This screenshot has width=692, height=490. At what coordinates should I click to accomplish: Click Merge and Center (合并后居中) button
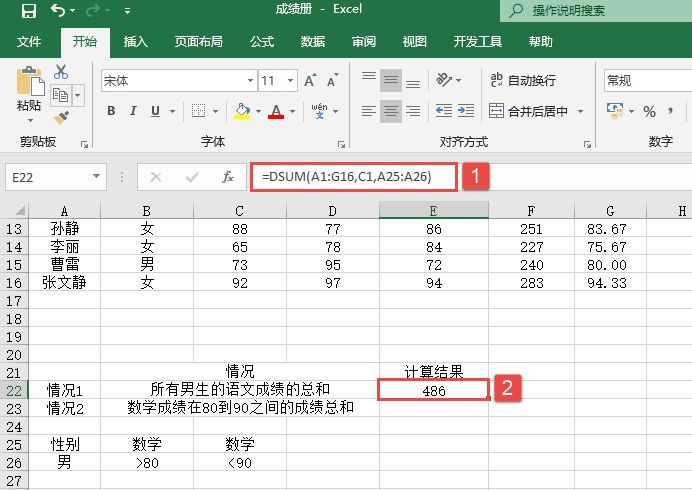530,111
